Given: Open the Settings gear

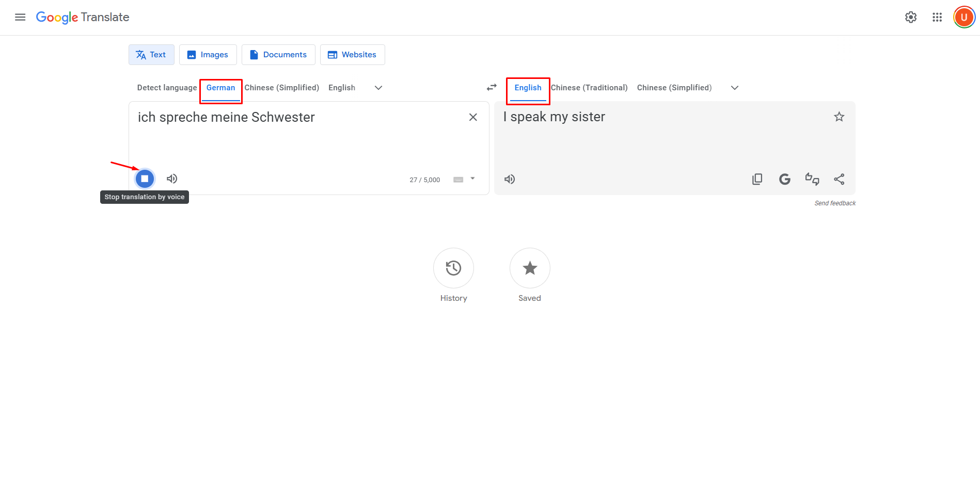Looking at the screenshot, I should (911, 18).
